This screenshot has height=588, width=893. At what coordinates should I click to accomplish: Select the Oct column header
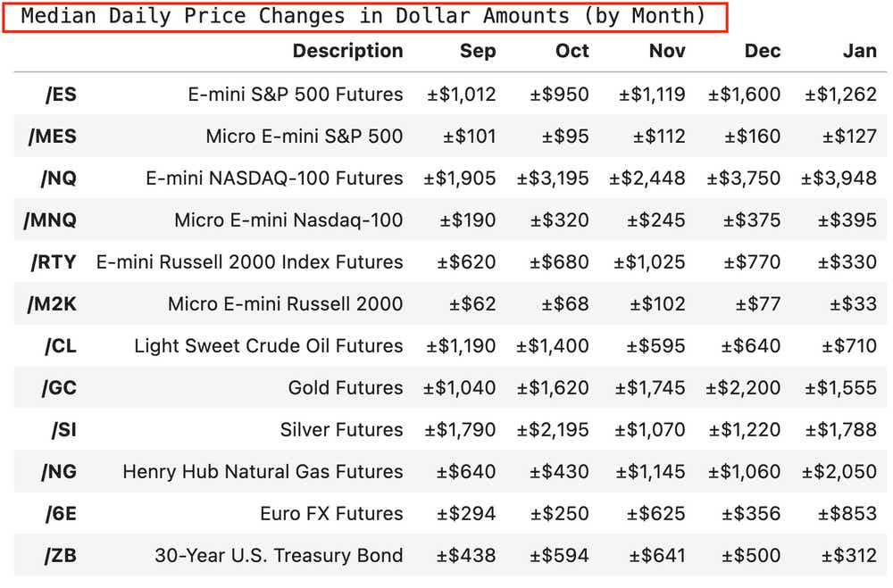(x=572, y=51)
